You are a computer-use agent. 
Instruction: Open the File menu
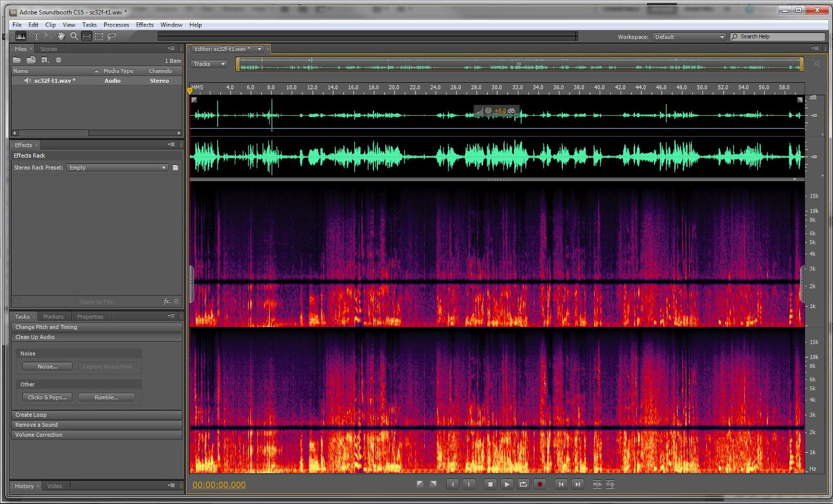17,25
